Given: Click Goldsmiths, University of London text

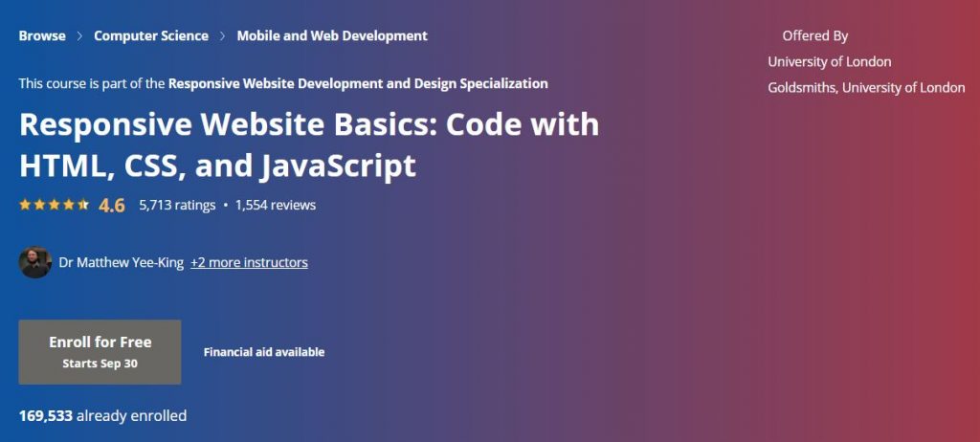Looking at the screenshot, I should (x=866, y=87).
